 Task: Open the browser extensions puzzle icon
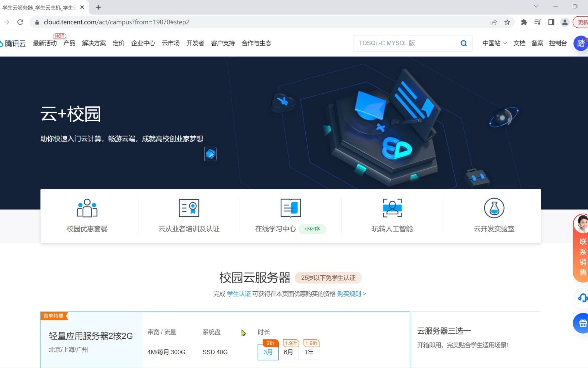[524, 22]
